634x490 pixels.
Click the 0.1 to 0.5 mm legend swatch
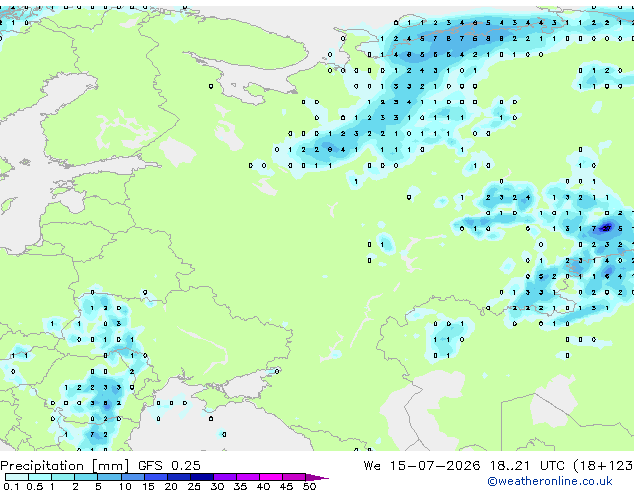point(17,477)
